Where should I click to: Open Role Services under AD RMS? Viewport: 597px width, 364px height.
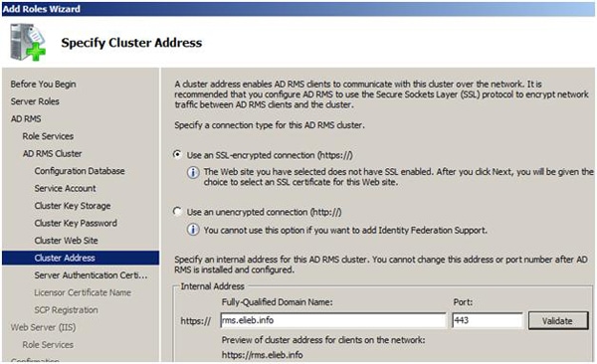point(48,136)
